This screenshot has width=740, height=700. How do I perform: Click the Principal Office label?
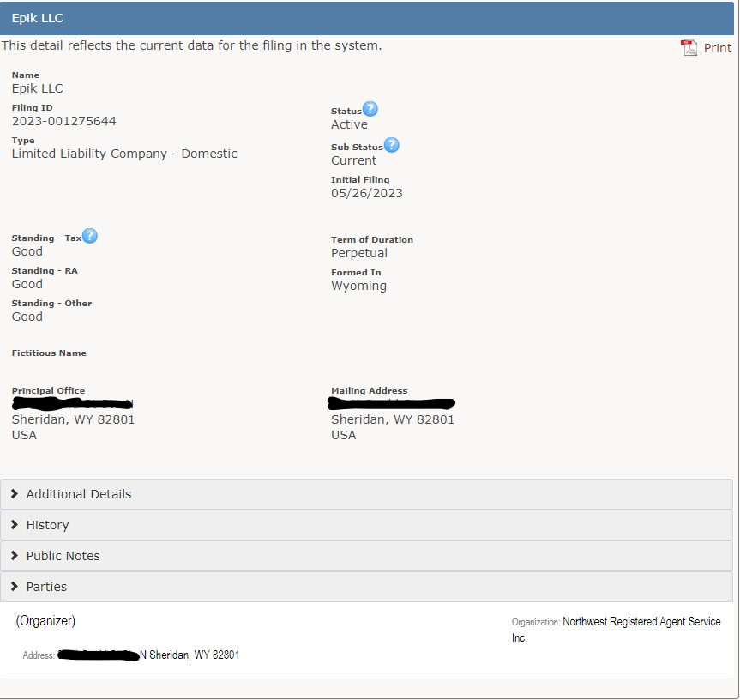pos(48,391)
